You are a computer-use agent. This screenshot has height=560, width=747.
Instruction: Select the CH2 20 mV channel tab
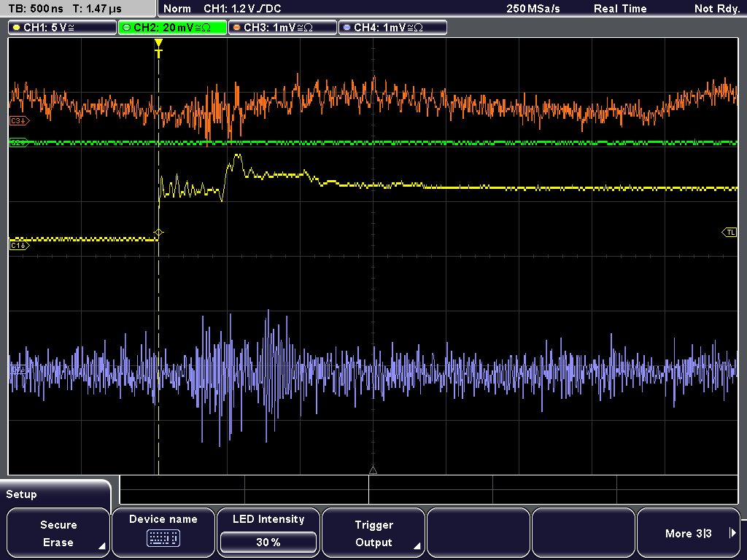[x=172, y=28]
